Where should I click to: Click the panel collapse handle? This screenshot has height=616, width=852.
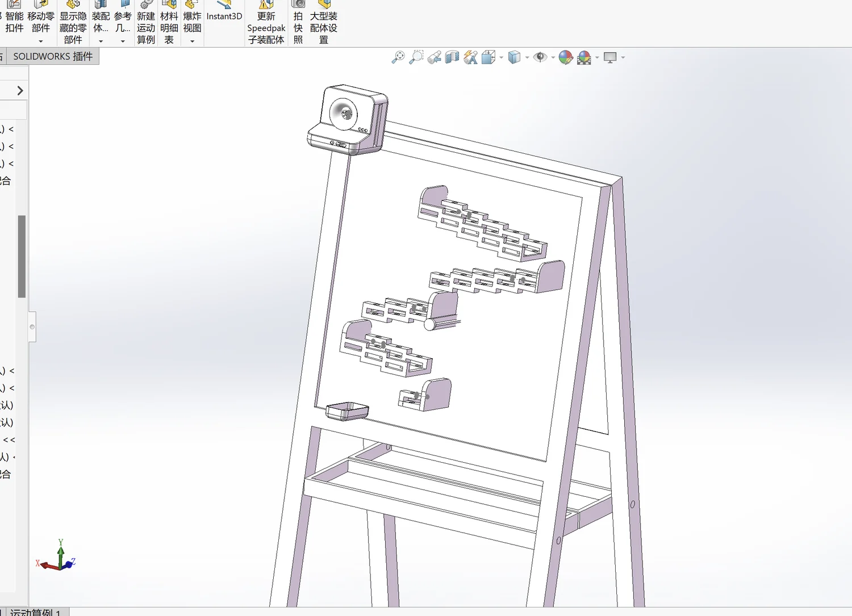[x=32, y=326]
